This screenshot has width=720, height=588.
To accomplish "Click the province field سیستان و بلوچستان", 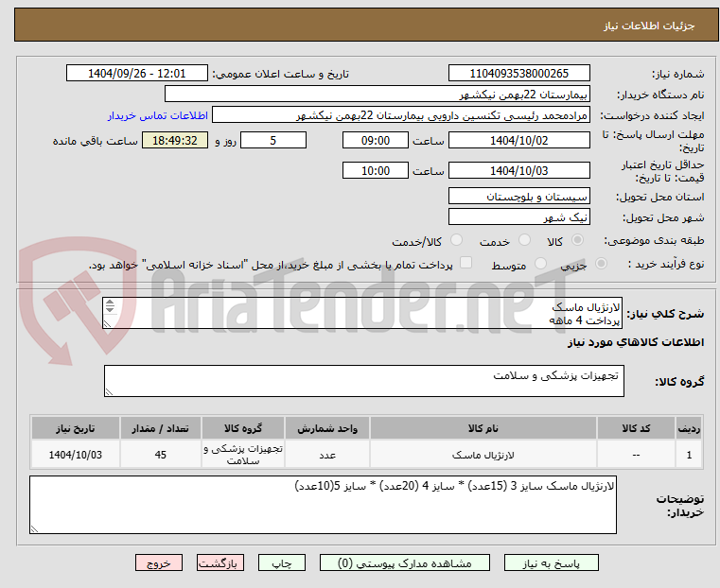I will 518,197.
